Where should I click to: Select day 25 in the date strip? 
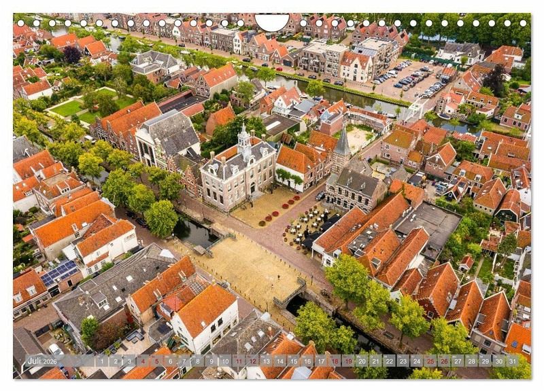point(432,361)
